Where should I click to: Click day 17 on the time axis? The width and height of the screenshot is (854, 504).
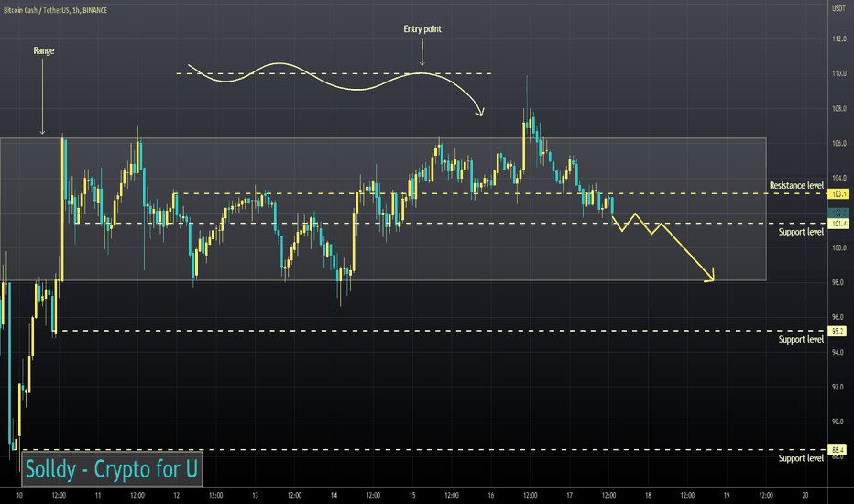(569, 495)
